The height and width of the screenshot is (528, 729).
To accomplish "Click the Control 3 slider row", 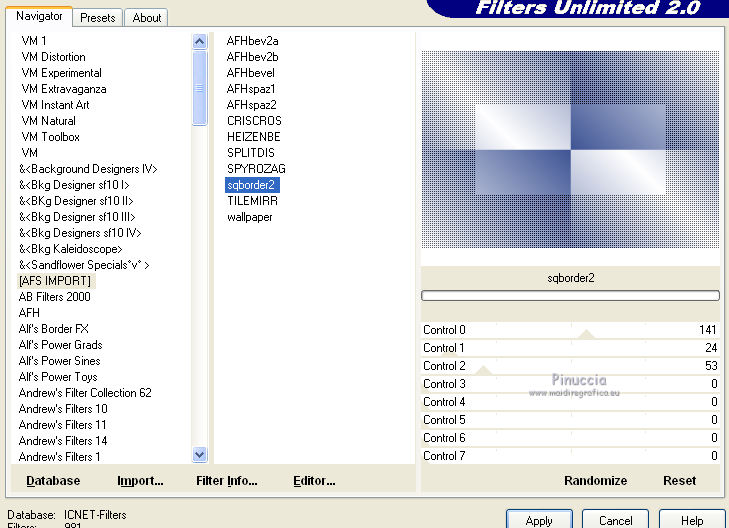I will click(x=570, y=384).
